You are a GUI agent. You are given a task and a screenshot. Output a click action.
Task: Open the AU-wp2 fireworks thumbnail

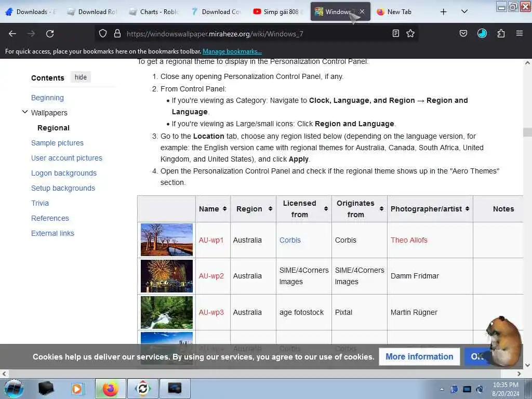[167, 276]
